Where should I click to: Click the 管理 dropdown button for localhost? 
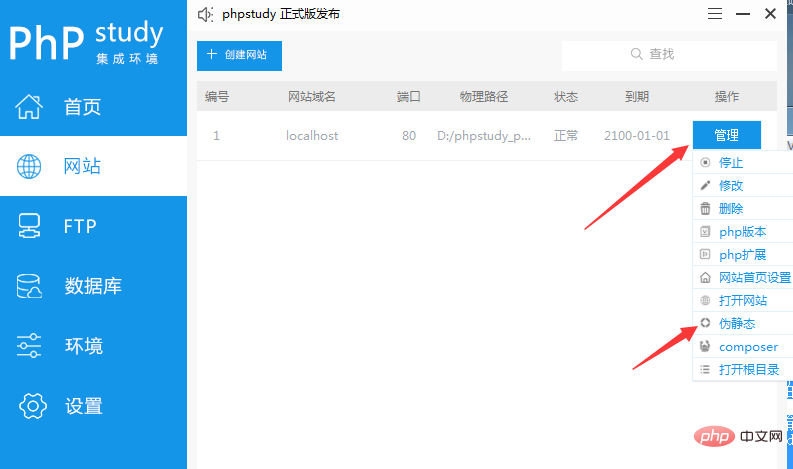pos(727,135)
